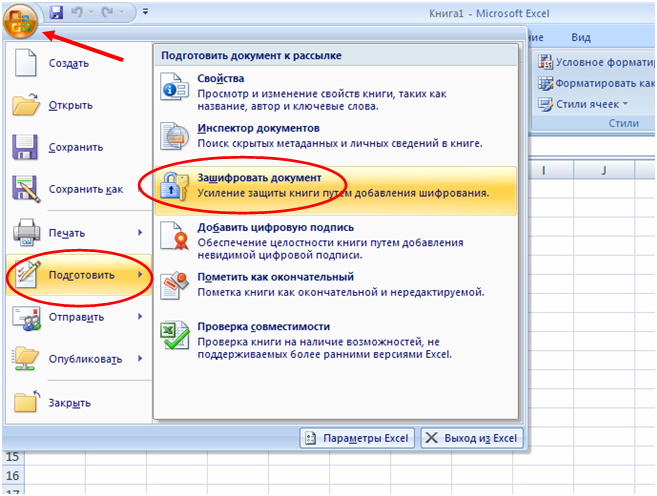
Task: Click the floppy disk icon for Сохранить
Action: (x=25, y=147)
